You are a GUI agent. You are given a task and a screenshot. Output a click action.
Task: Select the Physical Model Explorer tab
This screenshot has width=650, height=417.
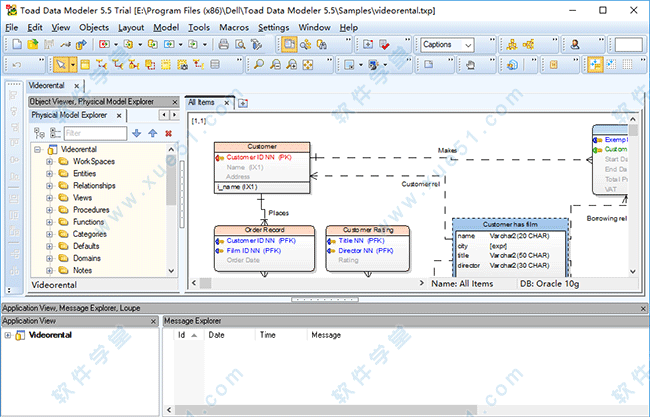pyautogui.click(x=69, y=115)
